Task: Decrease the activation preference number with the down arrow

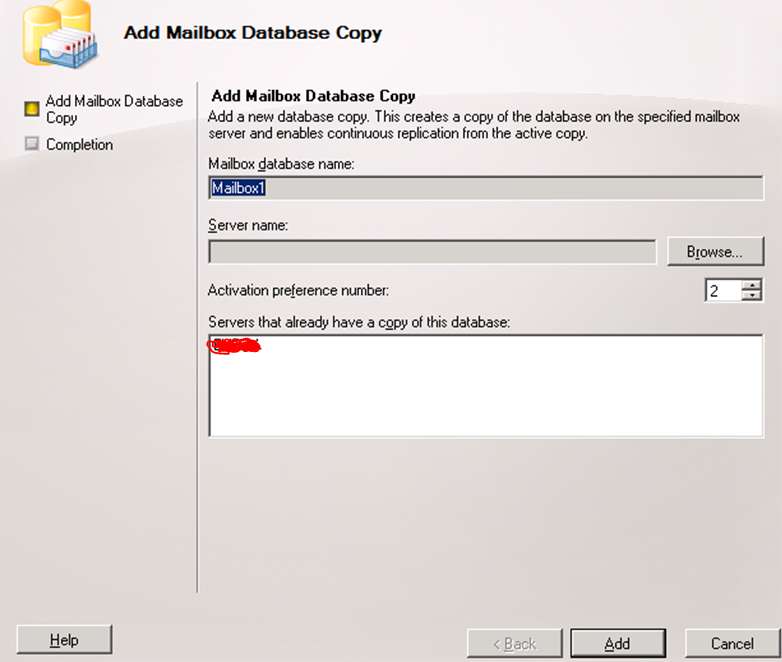Action: pyautogui.click(x=752, y=296)
